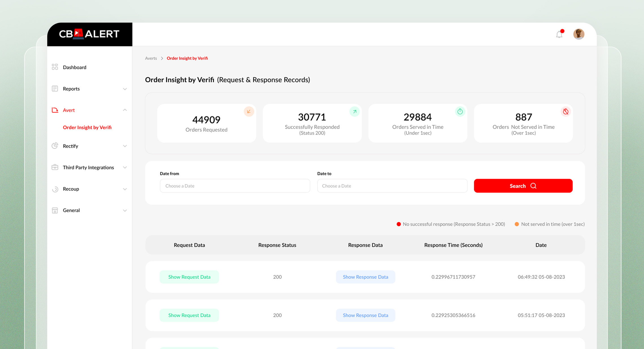Click the 29884 Orders Served in Time card
This screenshot has height=349, width=644.
click(x=418, y=123)
